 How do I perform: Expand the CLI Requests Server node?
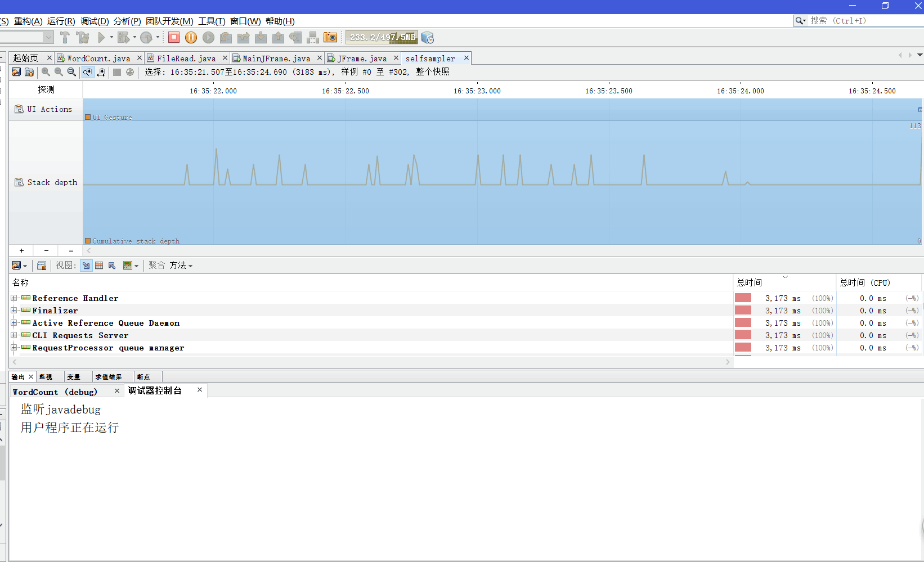[x=14, y=335]
